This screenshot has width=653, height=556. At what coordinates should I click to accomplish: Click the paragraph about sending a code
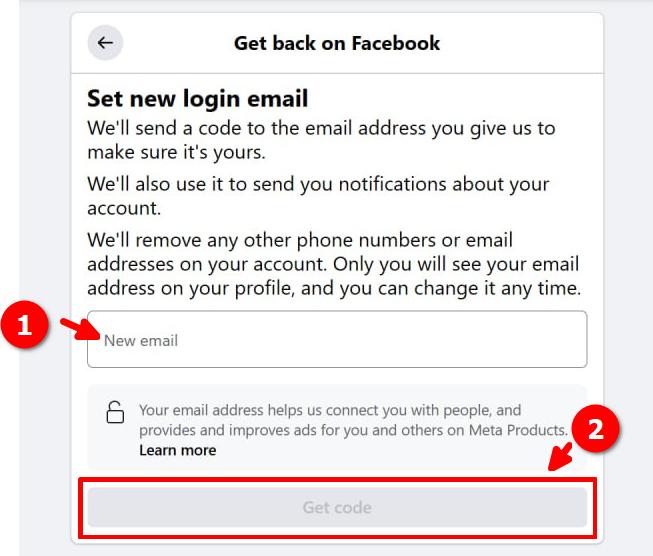tap(321, 140)
